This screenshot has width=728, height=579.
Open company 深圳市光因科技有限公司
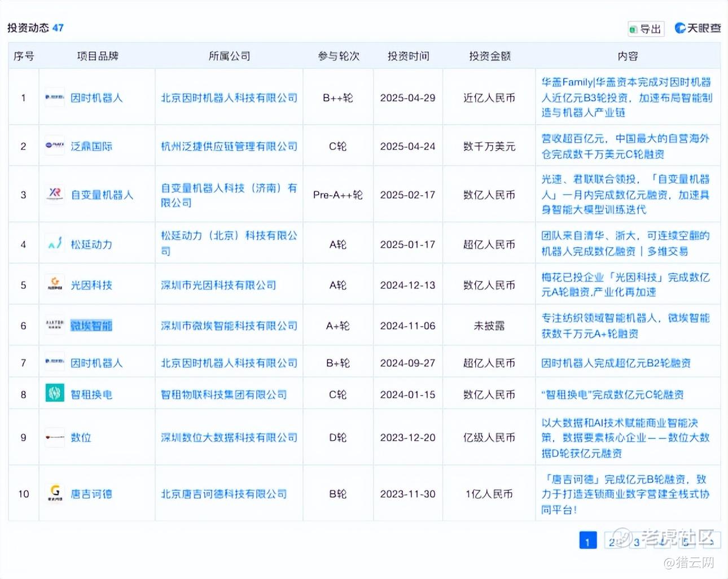218,285
